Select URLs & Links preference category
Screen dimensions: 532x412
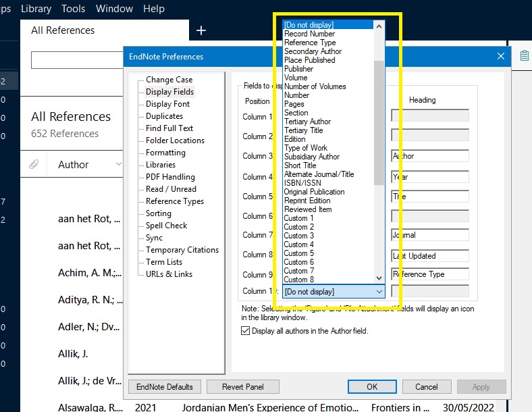169,274
